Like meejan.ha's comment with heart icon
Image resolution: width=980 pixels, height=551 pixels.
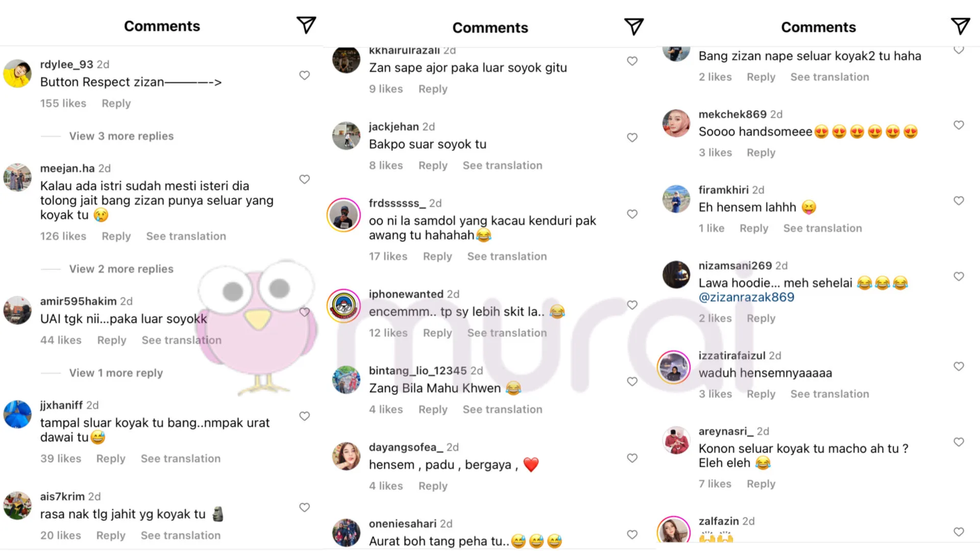(305, 180)
